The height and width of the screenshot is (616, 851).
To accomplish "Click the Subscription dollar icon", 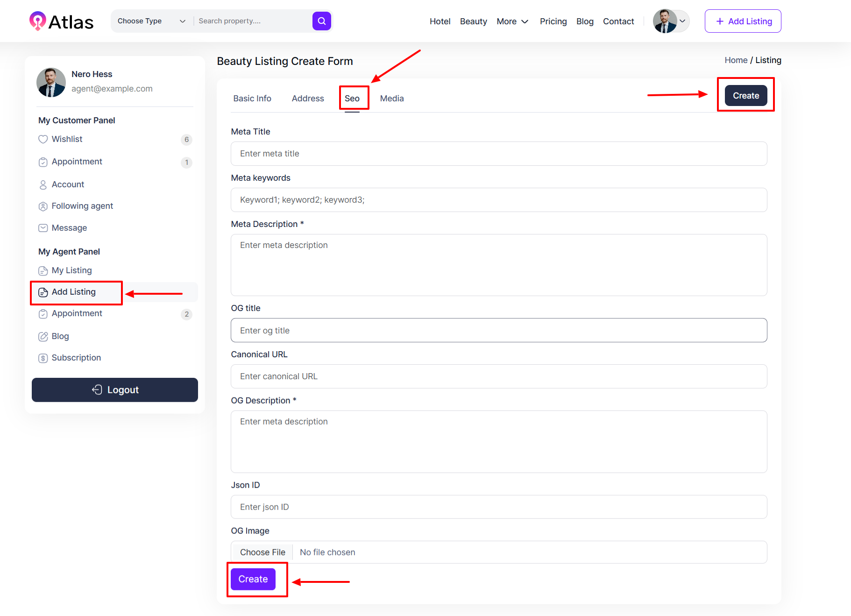I will [43, 358].
